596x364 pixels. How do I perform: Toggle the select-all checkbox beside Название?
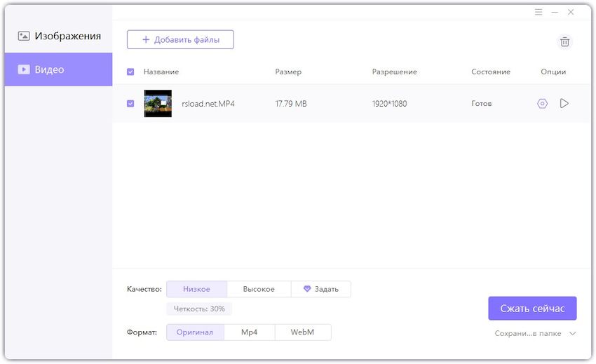130,72
